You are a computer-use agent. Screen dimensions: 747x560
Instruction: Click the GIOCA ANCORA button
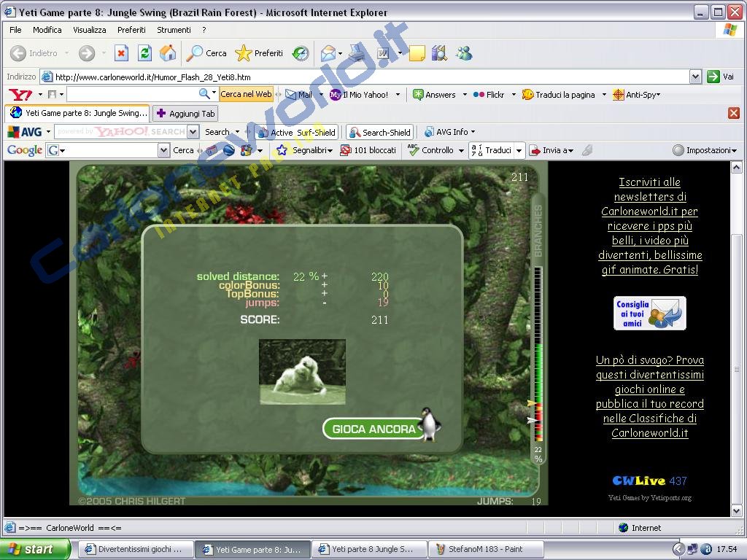pos(373,429)
